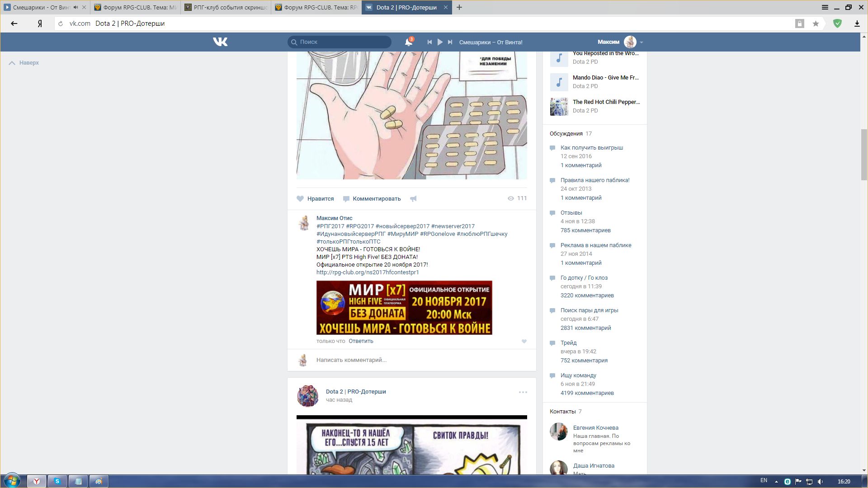This screenshot has height=488, width=868.
Task: Click the Наверх back-to-top link
Action: (24, 63)
